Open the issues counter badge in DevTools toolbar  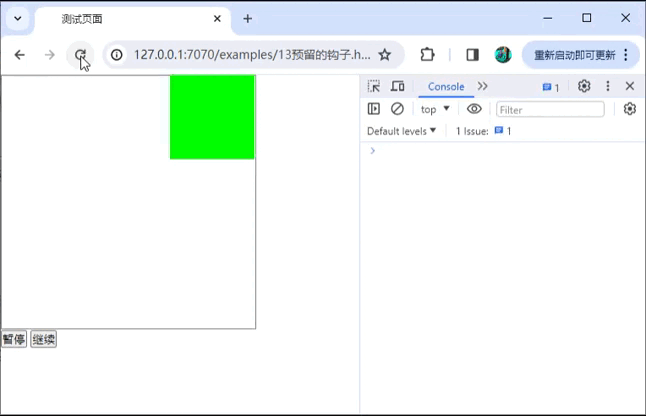551,87
